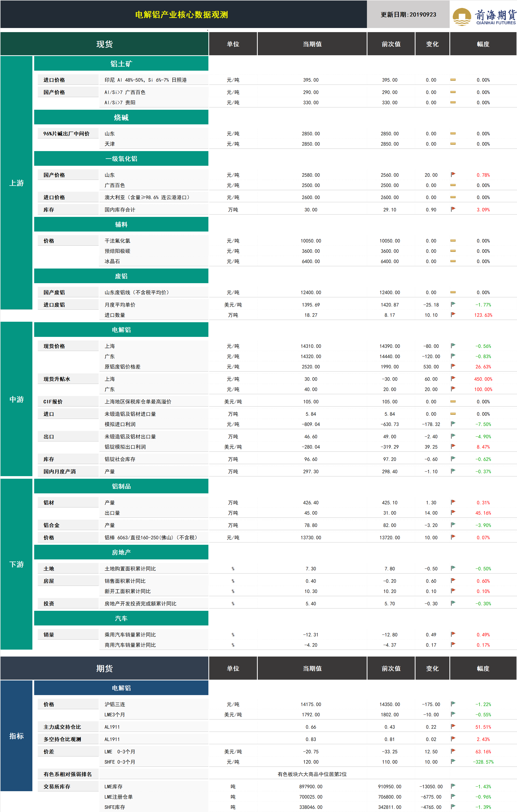Click the red flag in 铝材 出口量 row

453,513
